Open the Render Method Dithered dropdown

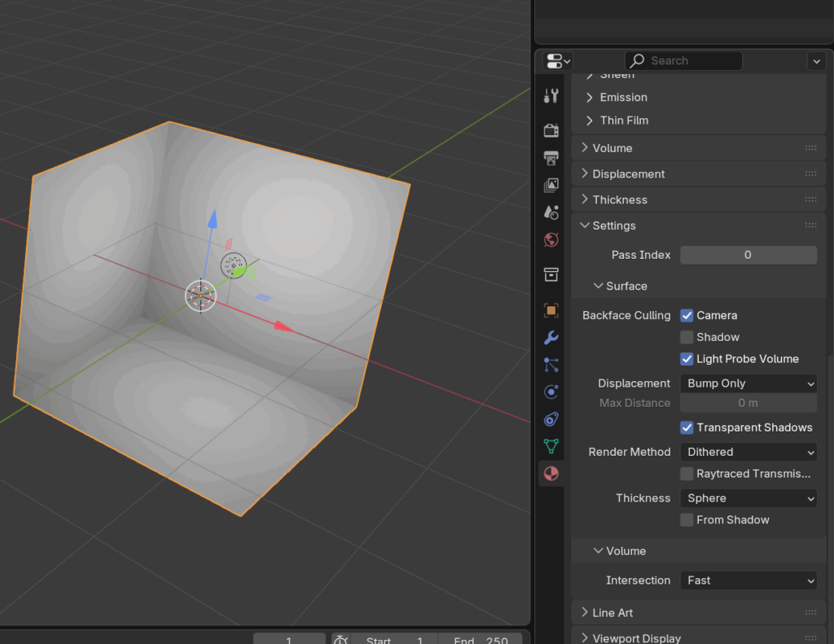(x=748, y=452)
